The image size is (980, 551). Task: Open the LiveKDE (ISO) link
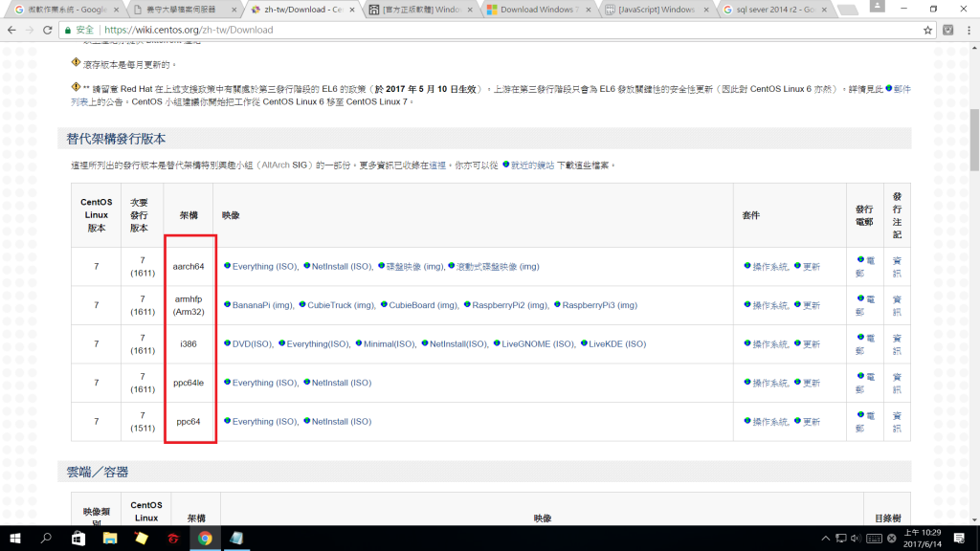pos(617,343)
